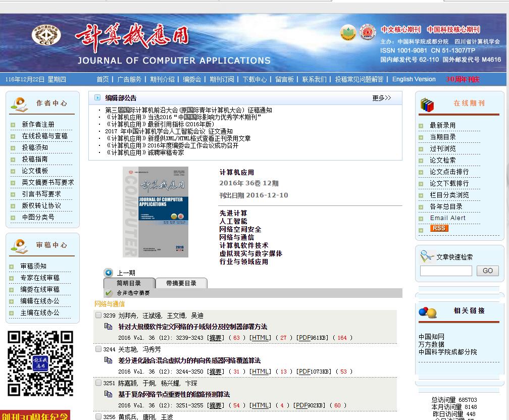Viewport: 509px width, 420px height.
Task: Click the GO search button
Action: pos(488,271)
